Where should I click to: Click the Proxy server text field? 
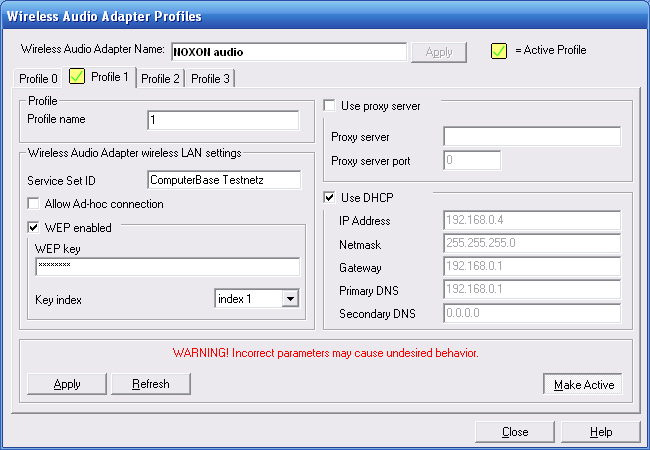click(532, 136)
